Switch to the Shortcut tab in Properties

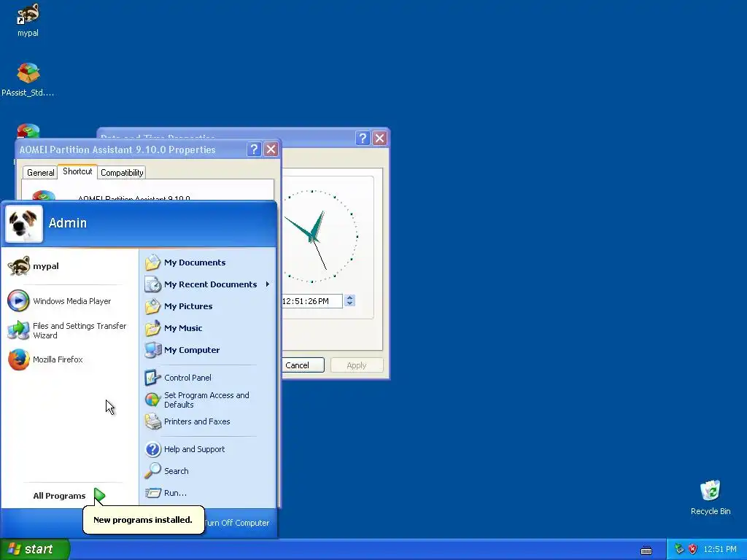77,171
